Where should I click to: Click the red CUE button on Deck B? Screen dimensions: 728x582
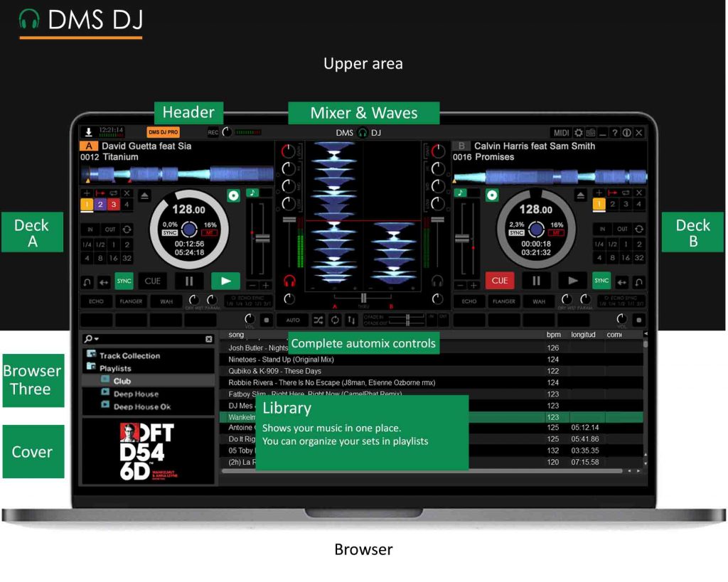(x=500, y=281)
